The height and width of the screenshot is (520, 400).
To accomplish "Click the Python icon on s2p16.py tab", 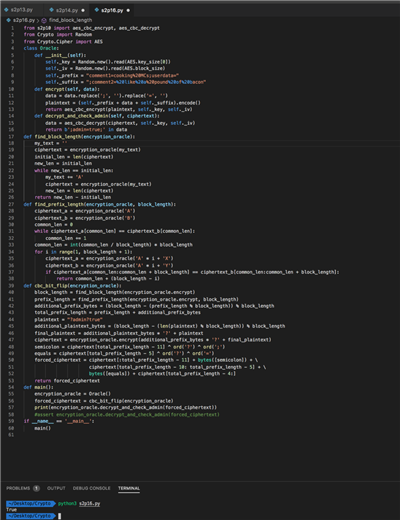I will pos(97,10).
